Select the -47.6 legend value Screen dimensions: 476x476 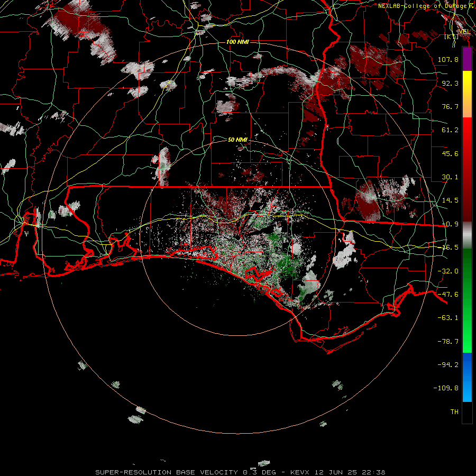448,295
